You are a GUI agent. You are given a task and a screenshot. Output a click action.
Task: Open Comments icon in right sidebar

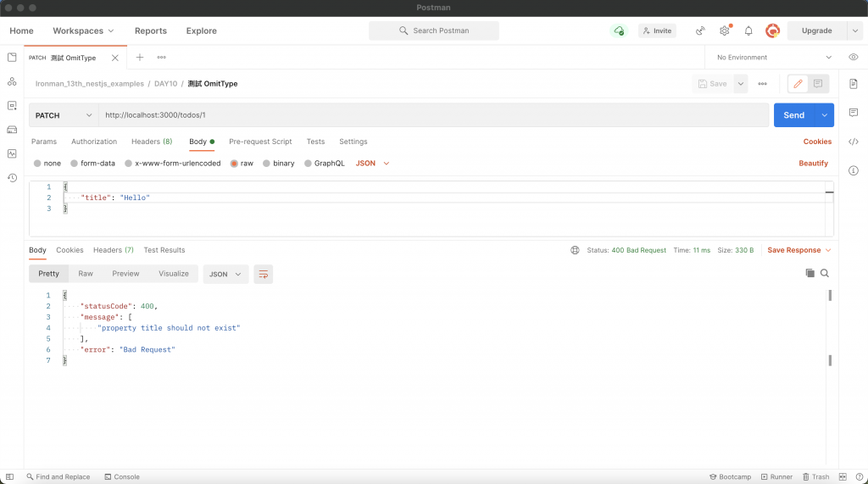pos(853,113)
